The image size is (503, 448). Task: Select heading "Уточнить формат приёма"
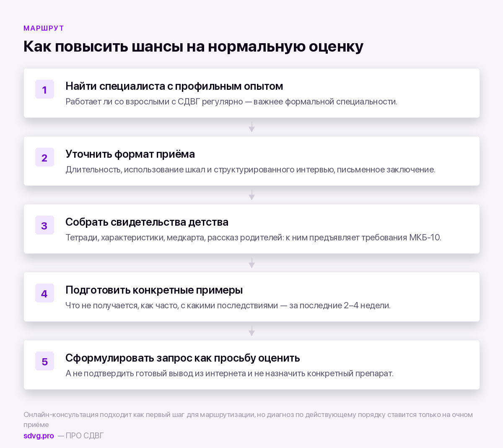[x=130, y=154]
